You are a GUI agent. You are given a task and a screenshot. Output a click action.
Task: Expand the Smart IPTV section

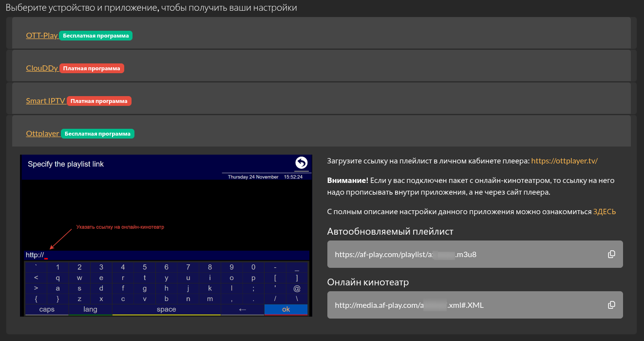click(45, 101)
